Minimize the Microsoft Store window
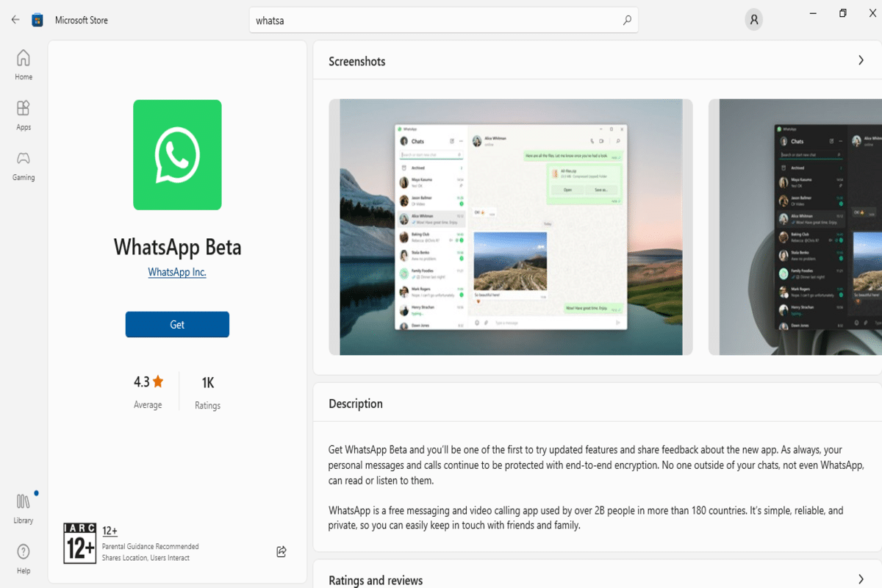This screenshot has width=882, height=588. coord(814,12)
